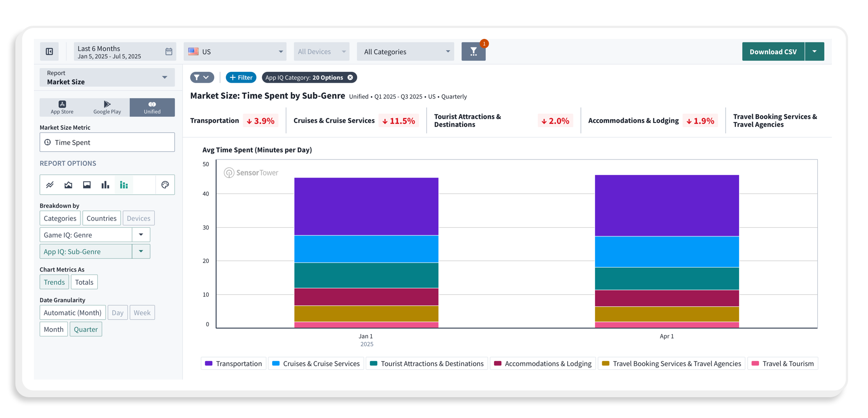Screen dimensions: 868x418
Task: Click the Cruises & Cruise Services summary card
Action: 356,121
